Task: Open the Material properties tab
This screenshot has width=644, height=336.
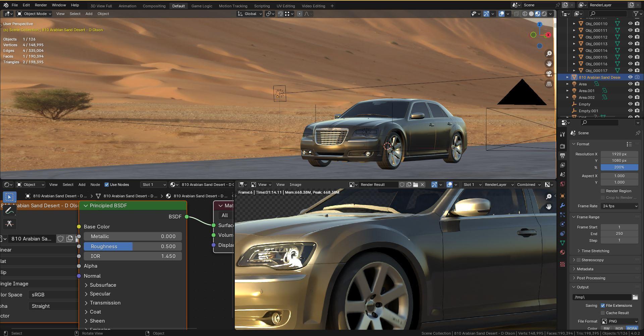Action: click(562, 252)
